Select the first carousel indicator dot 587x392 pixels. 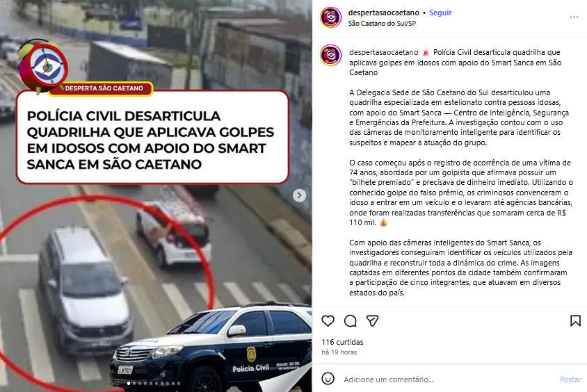129,383
